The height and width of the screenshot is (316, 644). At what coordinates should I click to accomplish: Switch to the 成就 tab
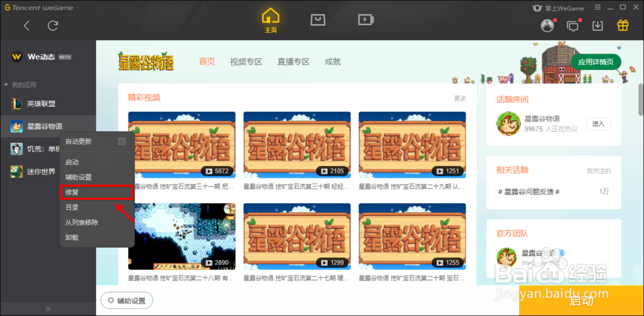[x=332, y=62]
